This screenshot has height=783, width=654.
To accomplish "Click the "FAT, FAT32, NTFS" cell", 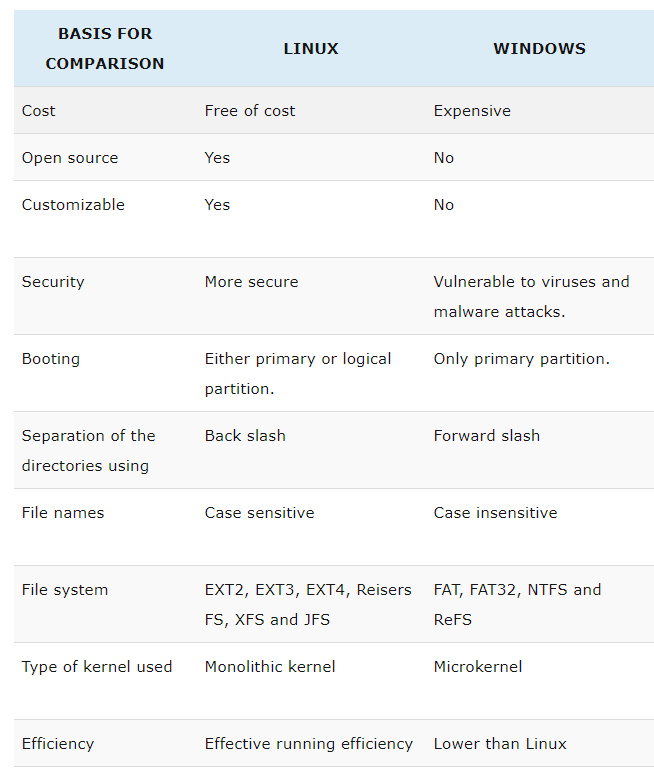I will [x=517, y=590].
